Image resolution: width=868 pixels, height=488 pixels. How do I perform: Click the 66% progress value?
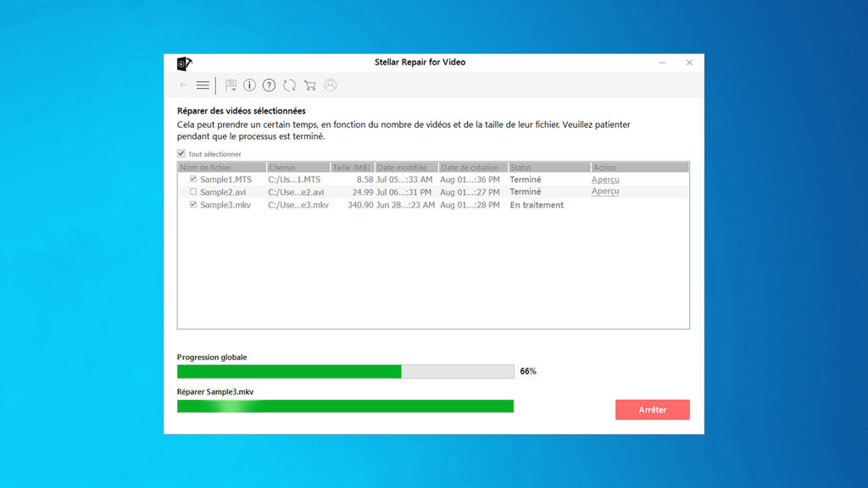coord(528,371)
